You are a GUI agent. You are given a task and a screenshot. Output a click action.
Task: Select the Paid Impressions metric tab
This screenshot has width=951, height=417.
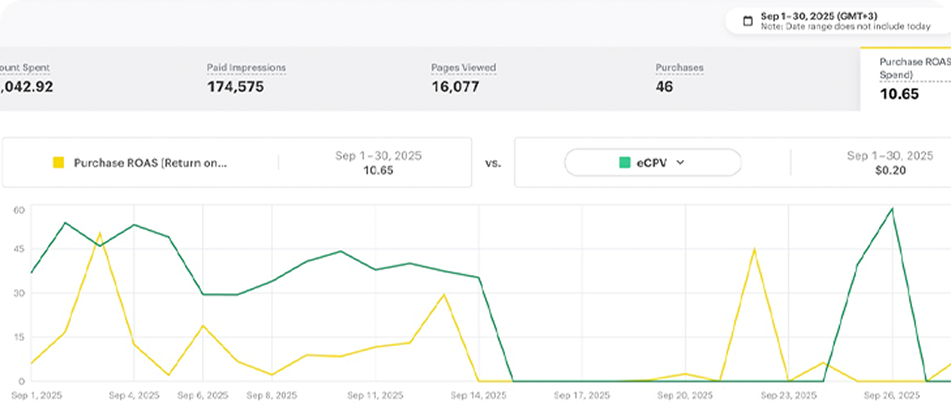tap(246, 79)
